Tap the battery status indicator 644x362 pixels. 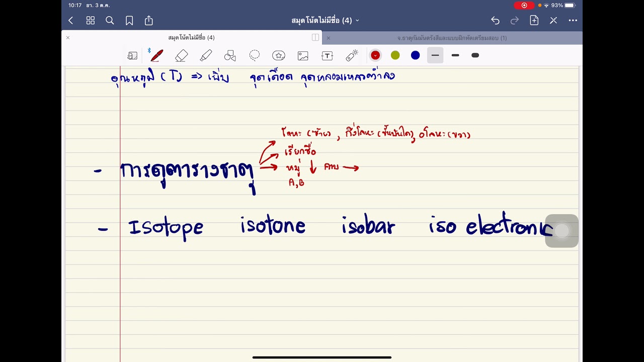pyautogui.click(x=570, y=5)
